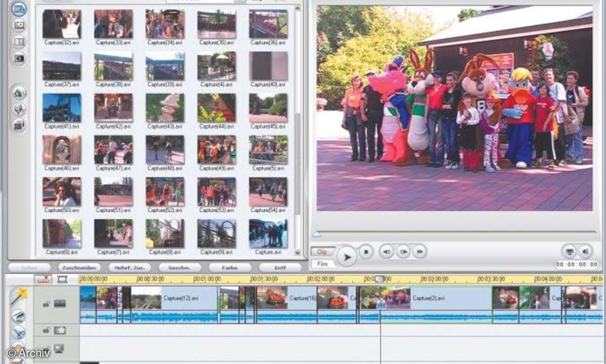Click the 00:01:00:00 ruler mark
This screenshot has height=364, width=606.
(x=207, y=279)
